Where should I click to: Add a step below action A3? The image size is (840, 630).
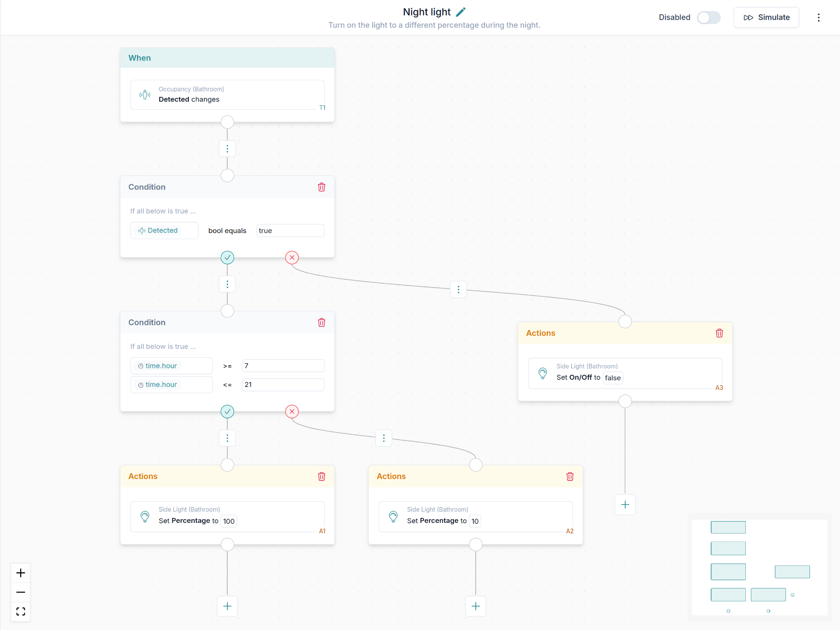(625, 504)
